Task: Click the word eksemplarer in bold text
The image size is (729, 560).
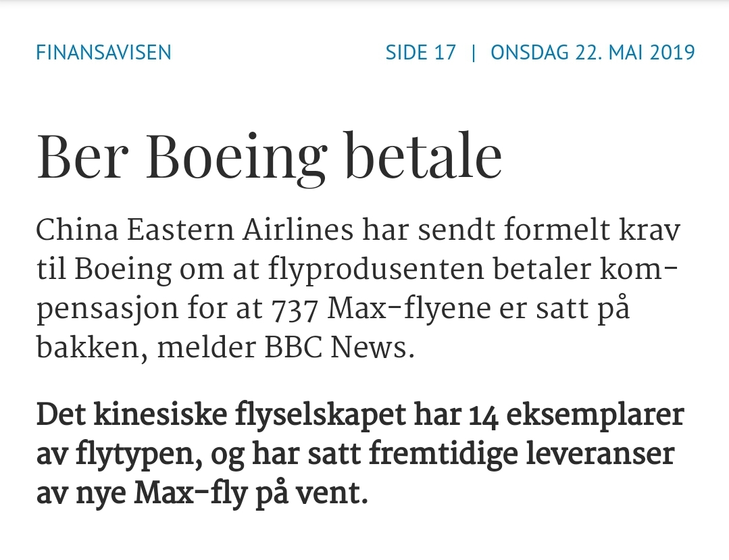Action: click(x=595, y=416)
